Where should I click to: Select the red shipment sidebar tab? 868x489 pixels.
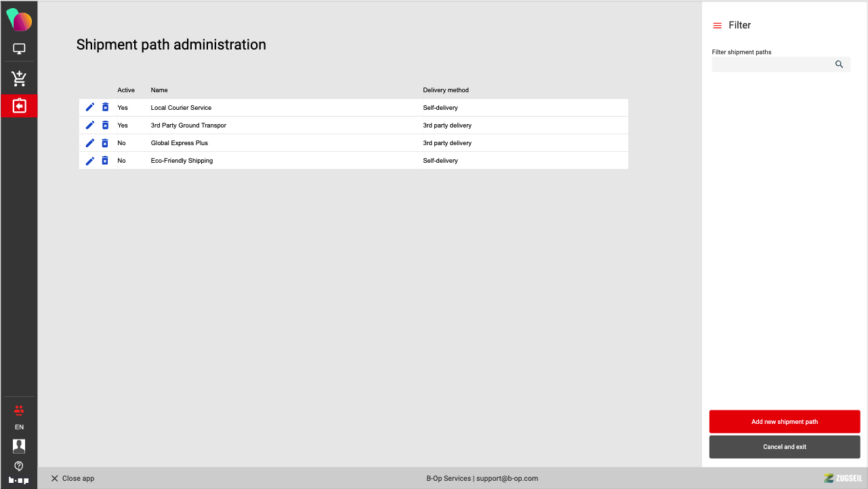pyautogui.click(x=19, y=106)
